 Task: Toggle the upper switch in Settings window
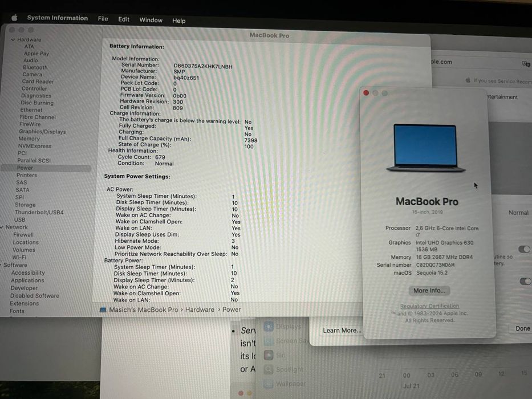pos(525,250)
